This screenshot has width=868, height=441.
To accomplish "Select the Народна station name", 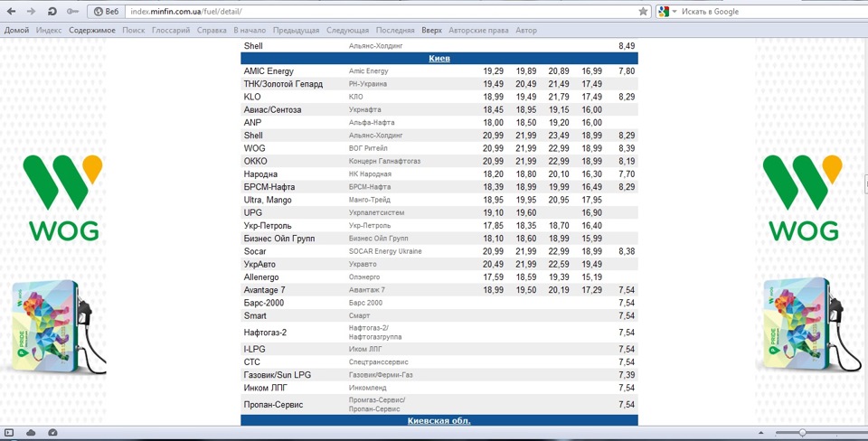I will [x=260, y=174].
